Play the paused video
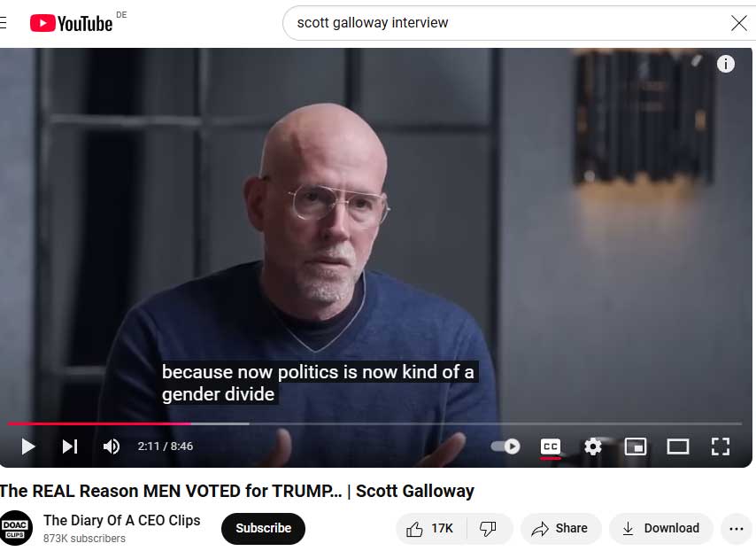Viewport: 756px width, 559px height. point(28,446)
